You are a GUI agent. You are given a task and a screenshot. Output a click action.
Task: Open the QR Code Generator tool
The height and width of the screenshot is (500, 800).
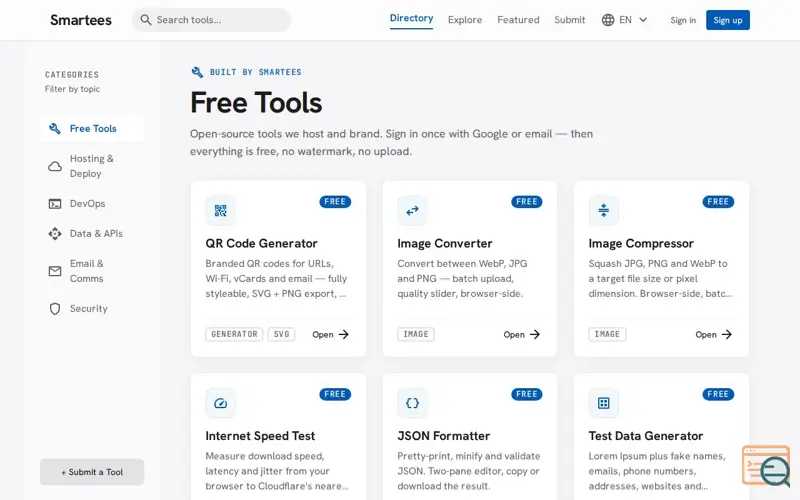(330, 334)
